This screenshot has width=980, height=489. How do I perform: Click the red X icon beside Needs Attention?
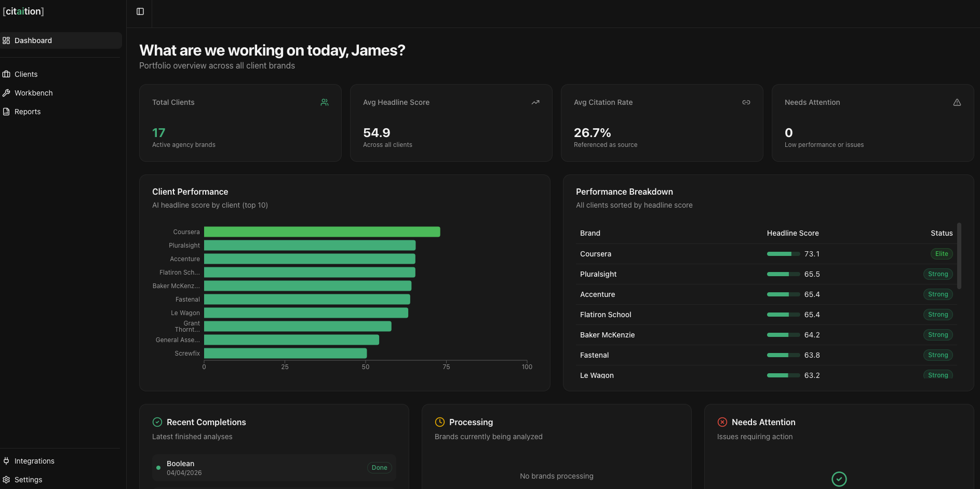(722, 422)
